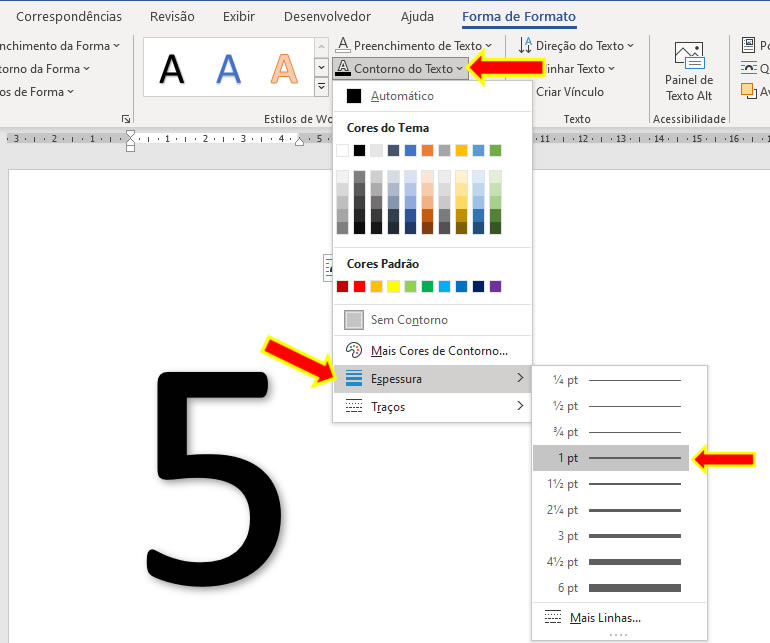
Task: Pick the green theme color swatch
Action: [x=495, y=150]
